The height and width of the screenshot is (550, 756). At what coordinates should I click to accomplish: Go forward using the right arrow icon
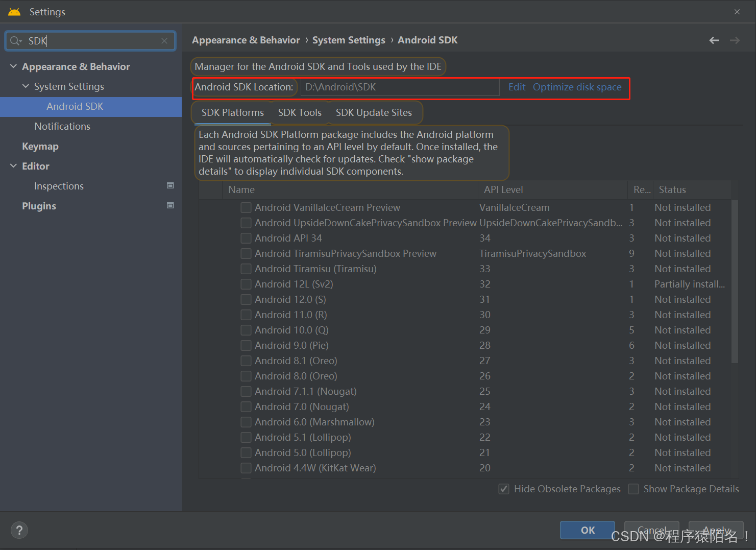click(735, 40)
